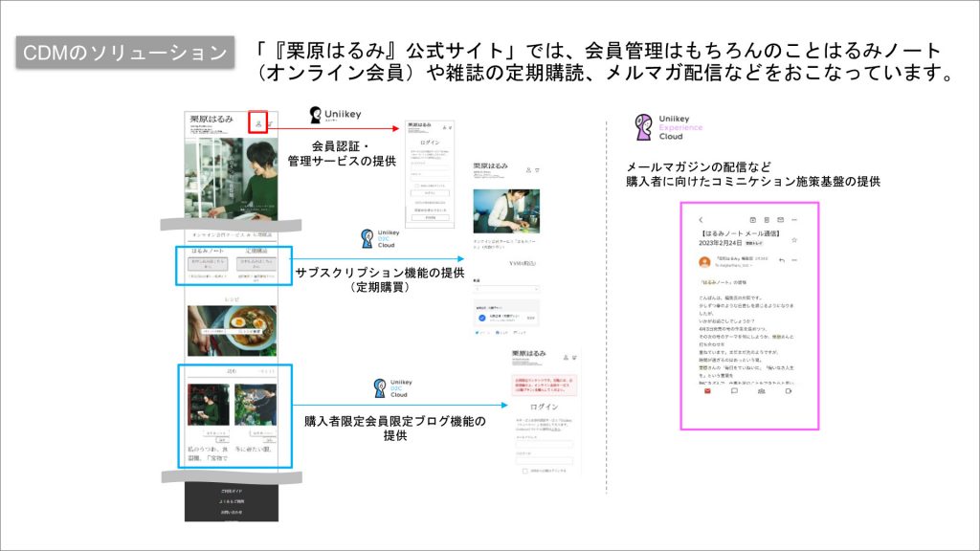Click the Uniikey logo above 会員認証
Viewport: 980px width, 551px height.
(336, 115)
